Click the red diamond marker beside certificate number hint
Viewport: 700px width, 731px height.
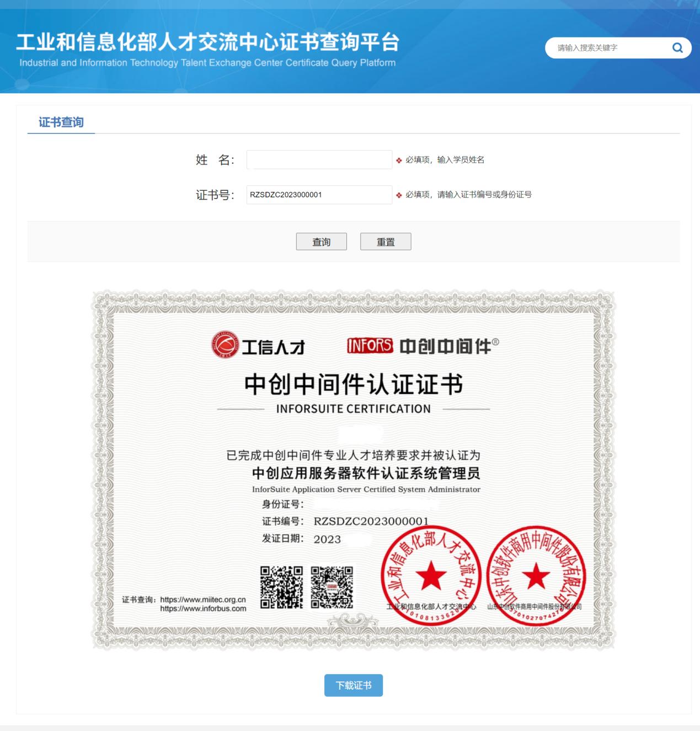pyautogui.click(x=399, y=195)
